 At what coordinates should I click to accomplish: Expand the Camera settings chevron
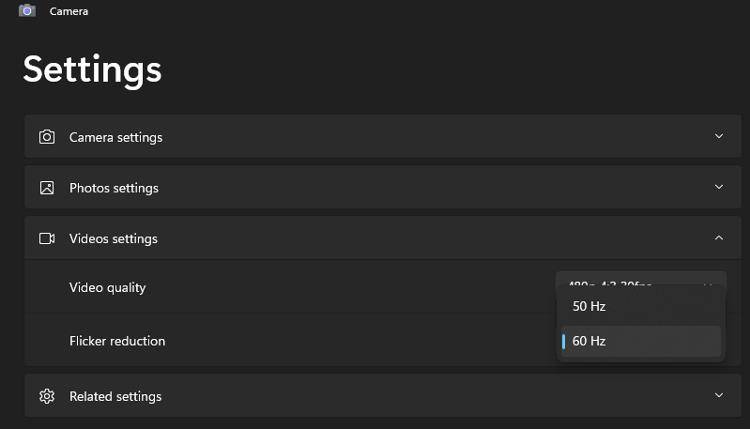[x=719, y=137]
